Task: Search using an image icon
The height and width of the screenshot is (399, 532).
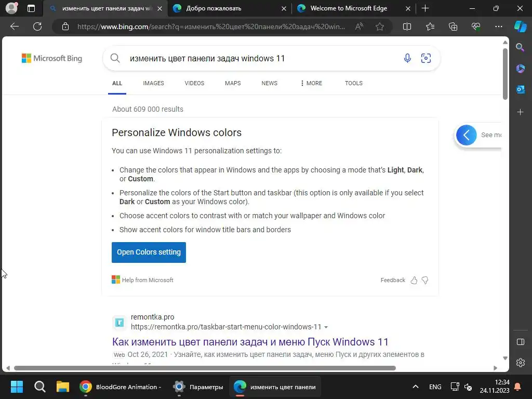Action: point(426,58)
